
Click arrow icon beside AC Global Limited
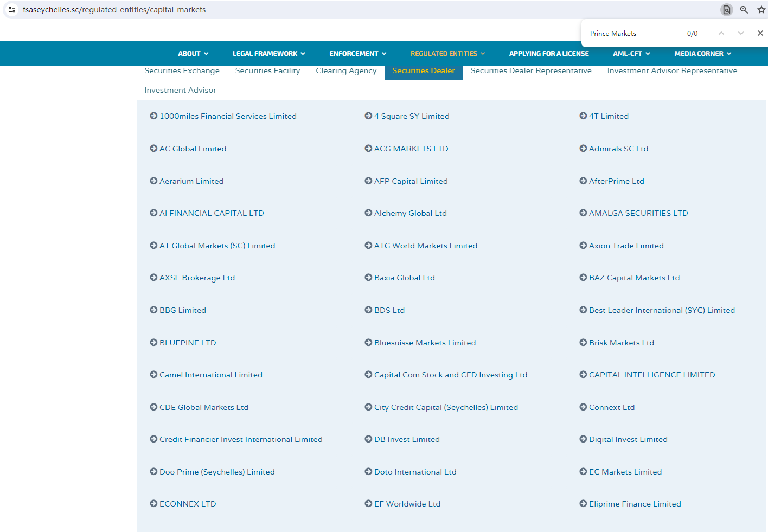pyautogui.click(x=153, y=149)
